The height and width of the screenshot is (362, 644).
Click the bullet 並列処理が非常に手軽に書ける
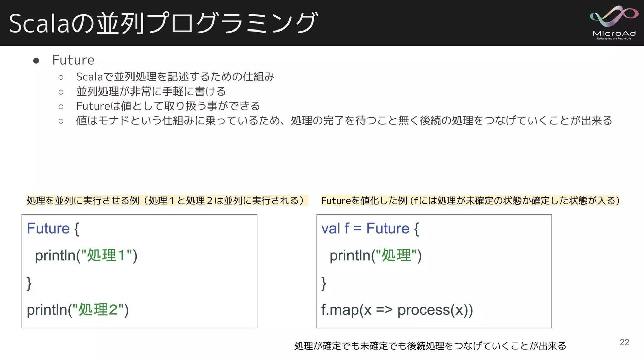pyautogui.click(x=151, y=91)
